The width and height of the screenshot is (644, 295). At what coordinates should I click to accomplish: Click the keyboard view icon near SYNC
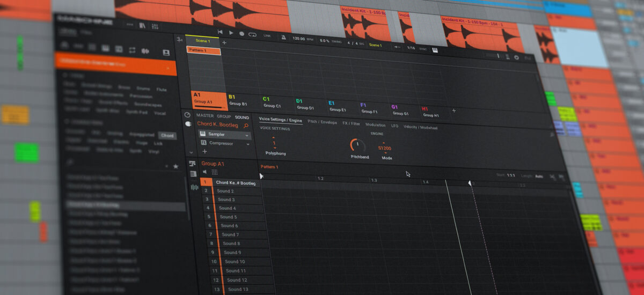pyautogui.click(x=435, y=50)
